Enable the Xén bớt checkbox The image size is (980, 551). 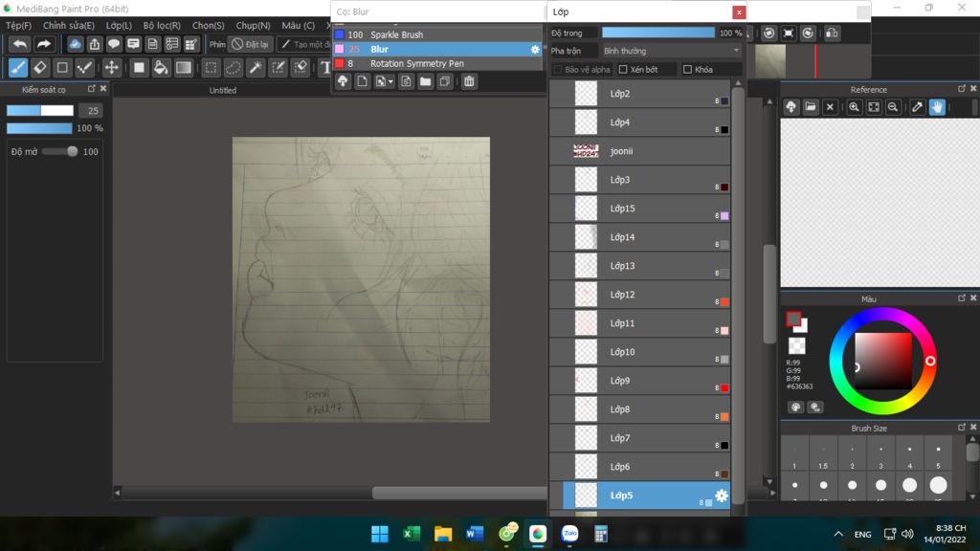623,69
